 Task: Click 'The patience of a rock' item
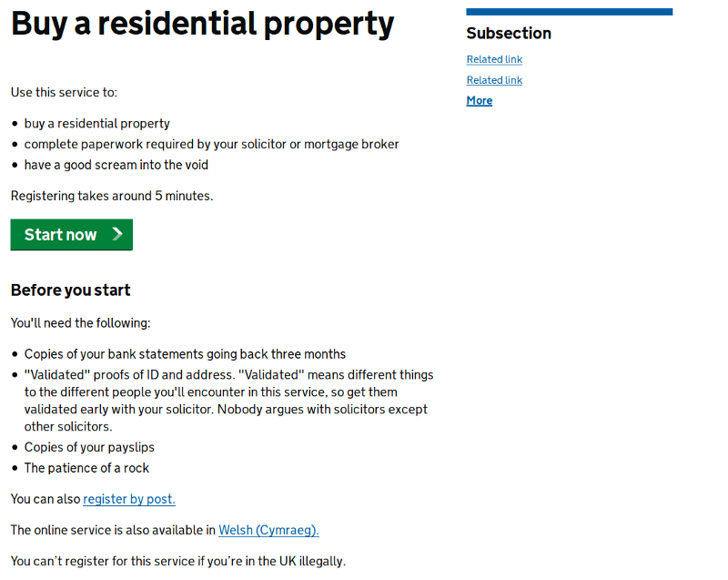(x=86, y=468)
